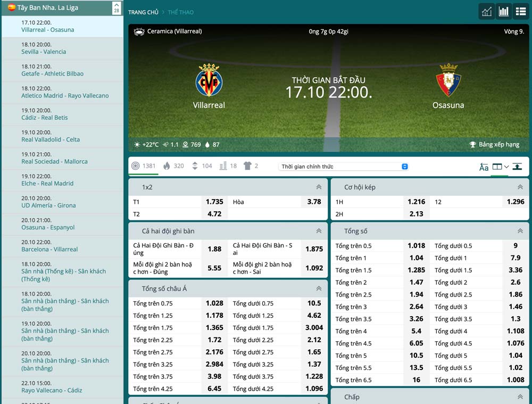Open Bảng xếp hạng standings
The image size is (532, 404).
499,145
